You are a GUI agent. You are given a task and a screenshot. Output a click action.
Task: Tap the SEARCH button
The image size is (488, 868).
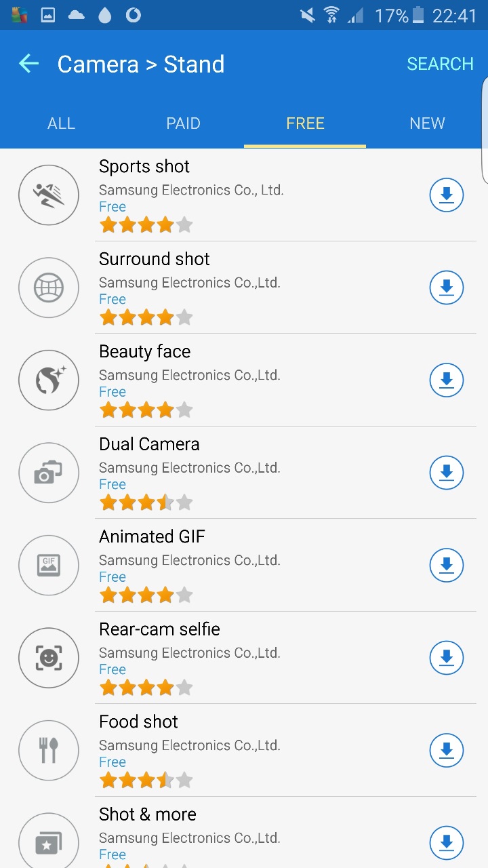click(440, 64)
